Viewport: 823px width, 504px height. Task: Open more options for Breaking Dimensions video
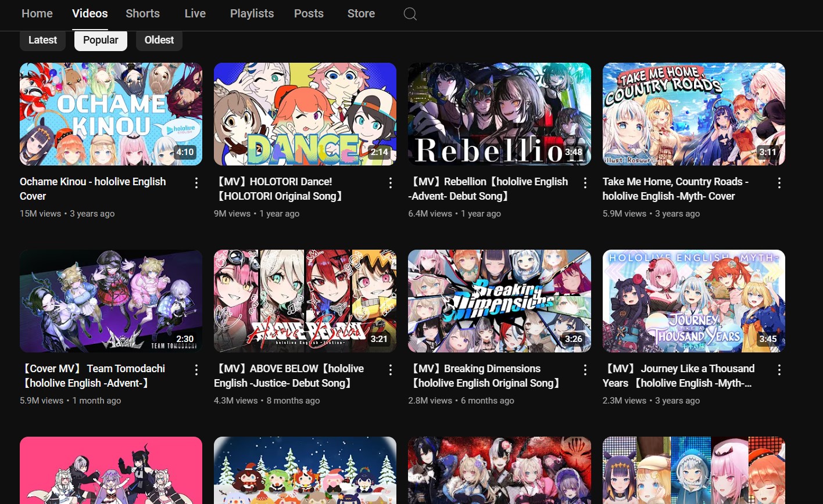point(585,370)
